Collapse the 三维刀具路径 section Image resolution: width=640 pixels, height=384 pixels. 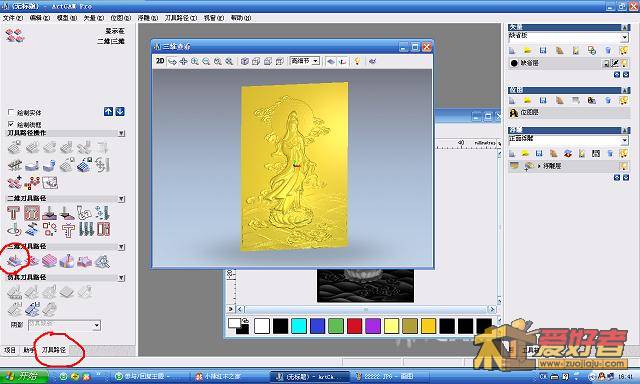coord(122,247)
